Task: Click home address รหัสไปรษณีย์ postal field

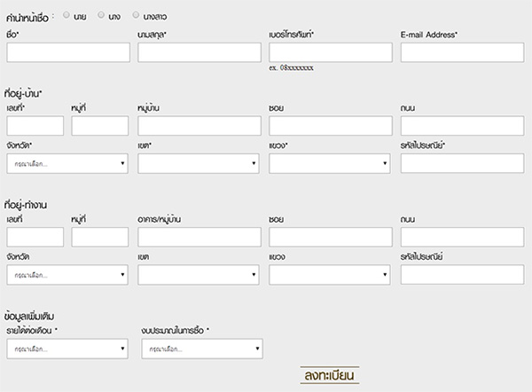Action: pos(462,163)
